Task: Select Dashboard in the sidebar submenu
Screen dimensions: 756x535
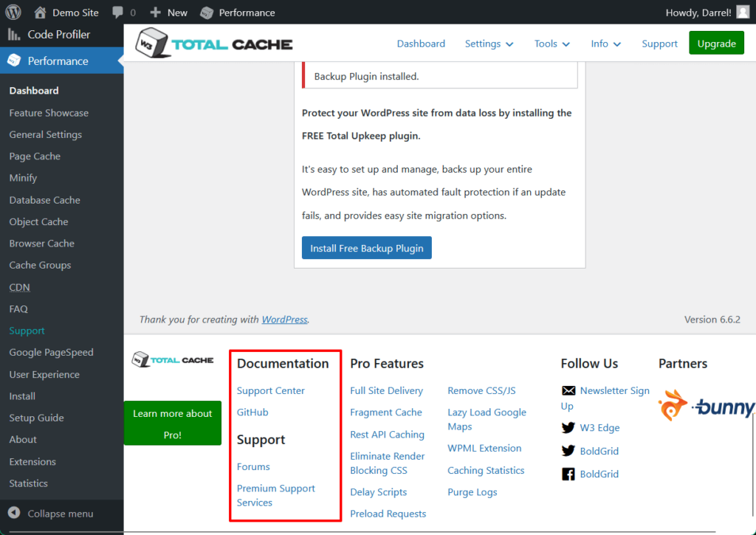Action: [x=34, y=91]
